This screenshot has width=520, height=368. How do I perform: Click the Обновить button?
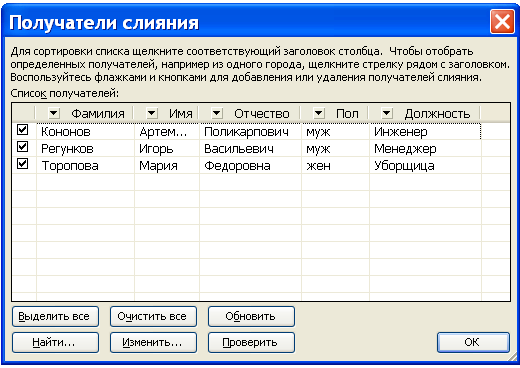coord(251,316)
